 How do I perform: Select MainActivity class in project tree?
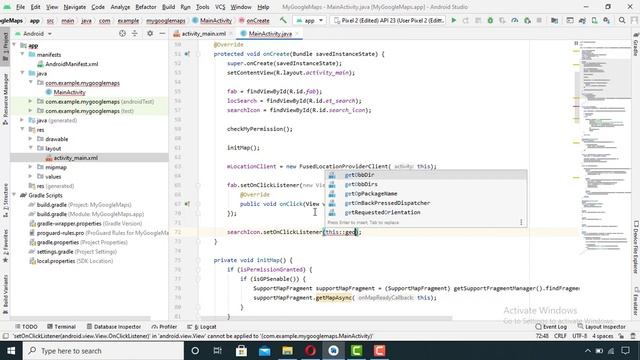[x=69, y=92]
